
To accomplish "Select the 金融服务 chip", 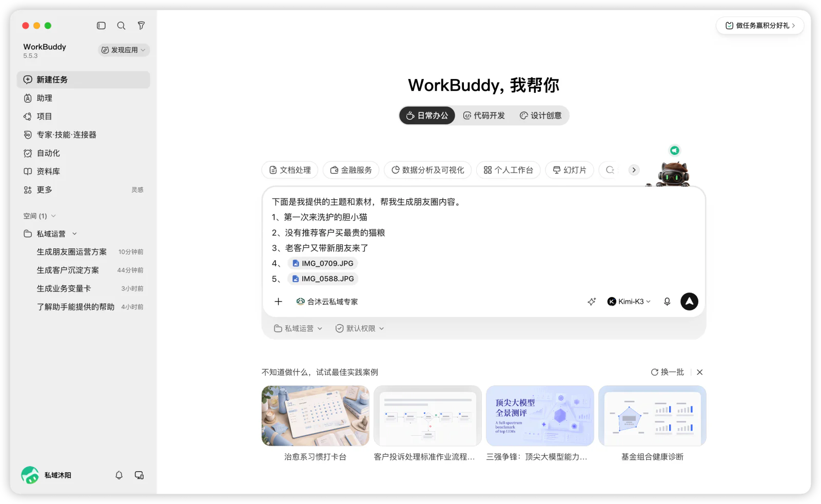I will (x=351, y=170).
